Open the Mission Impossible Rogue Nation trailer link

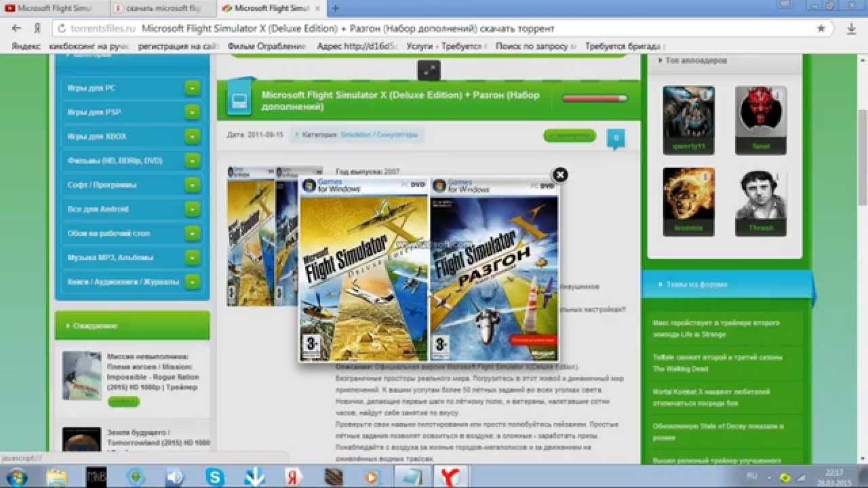point(153,372)
